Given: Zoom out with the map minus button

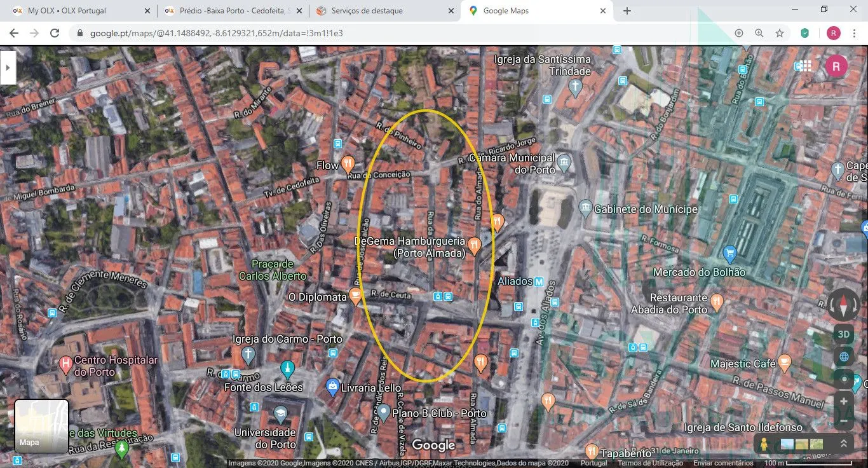Looking at the screenshot, I should [x=844, y=420].
